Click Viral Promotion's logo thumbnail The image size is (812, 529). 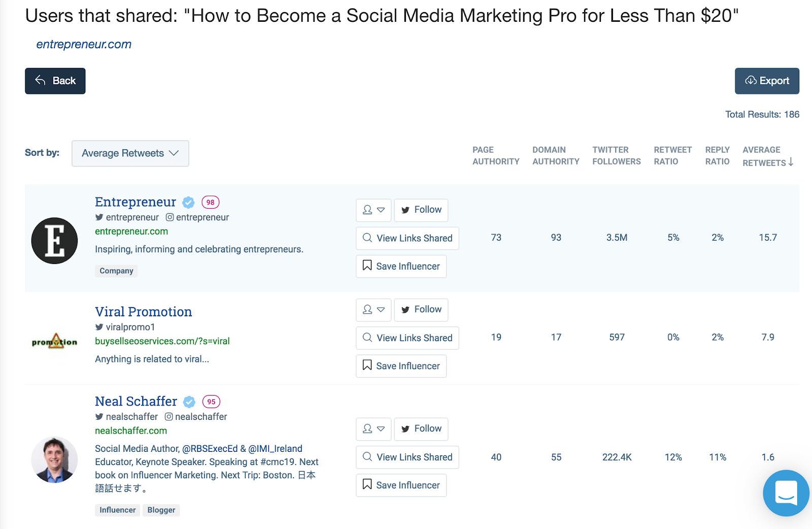pos(54,341)
